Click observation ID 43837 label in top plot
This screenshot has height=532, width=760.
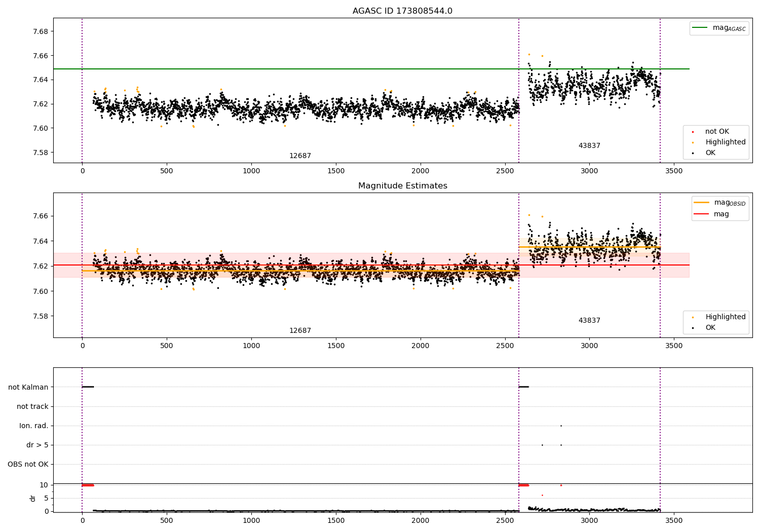589,146
